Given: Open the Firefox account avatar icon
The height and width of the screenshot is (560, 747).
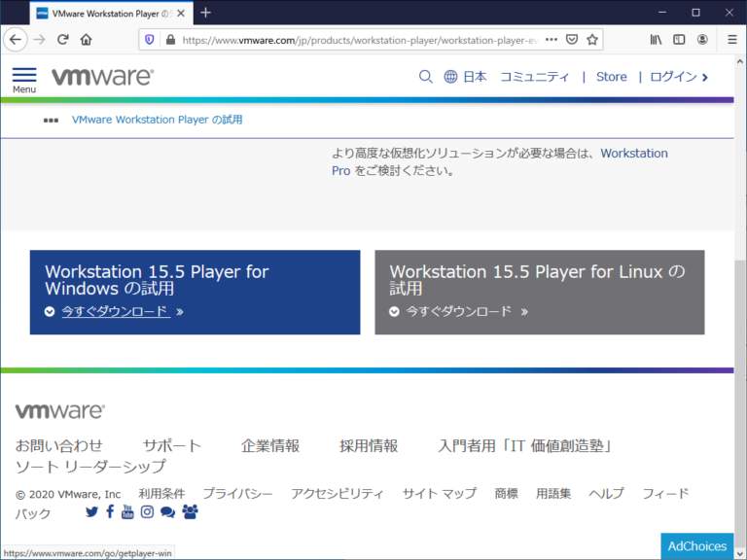Looking at the screenshot, I should point(702,40).
